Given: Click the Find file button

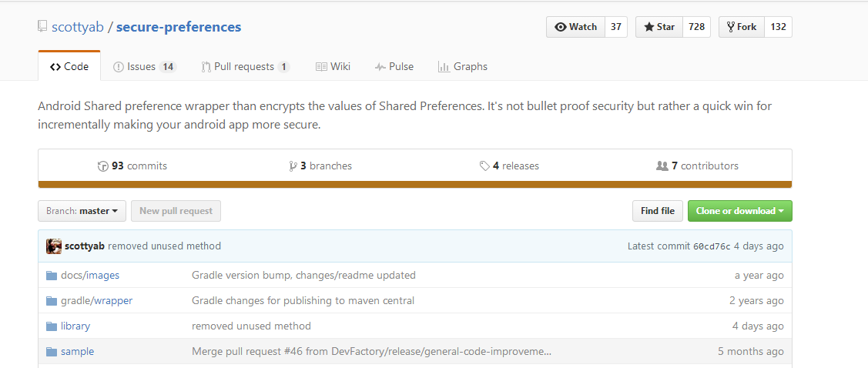Looking at the screenshot, I should [658, 211].
